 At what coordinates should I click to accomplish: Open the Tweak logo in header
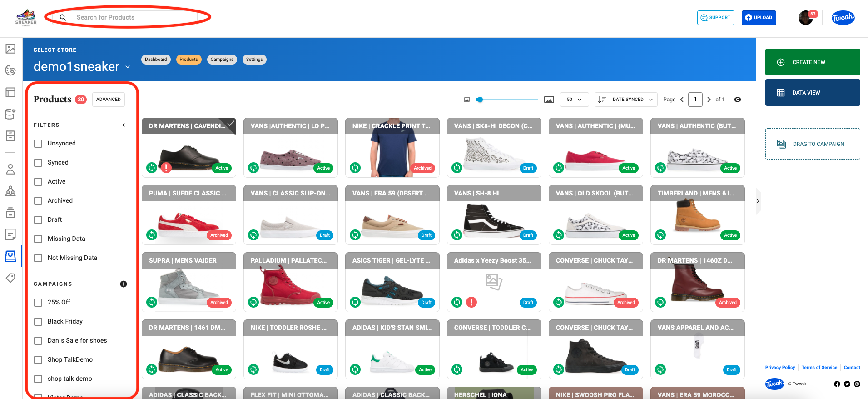tap(843, 17)
